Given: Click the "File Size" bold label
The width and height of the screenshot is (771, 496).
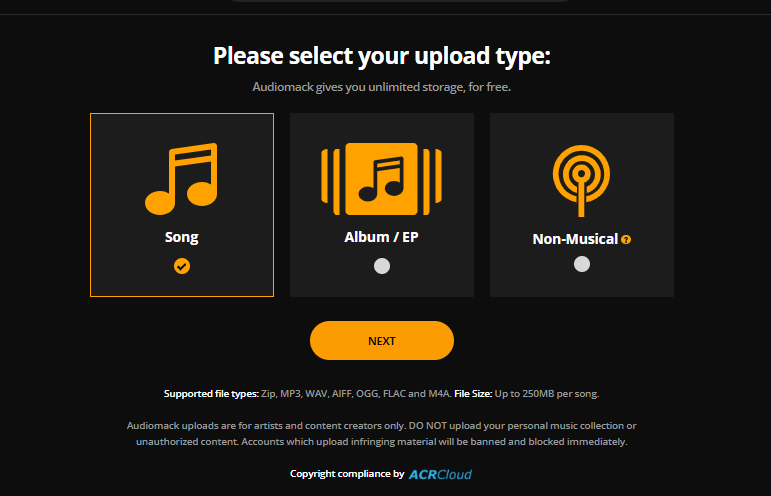Looking at the screenshot, I should coord(473,394).
